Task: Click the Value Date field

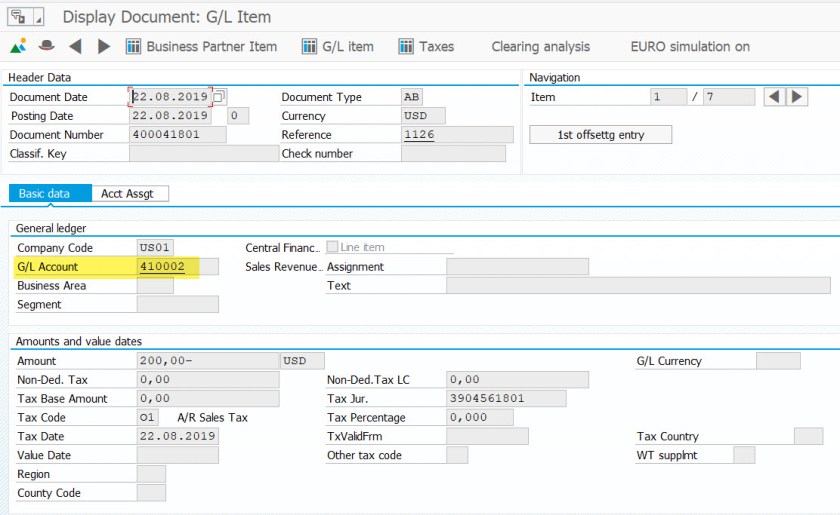Action: point(177,455)
